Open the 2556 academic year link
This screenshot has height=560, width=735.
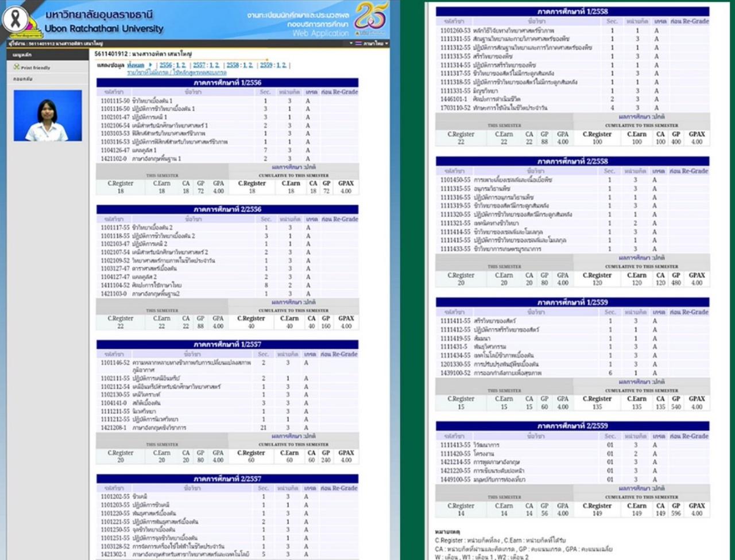(x=165, y=65)
